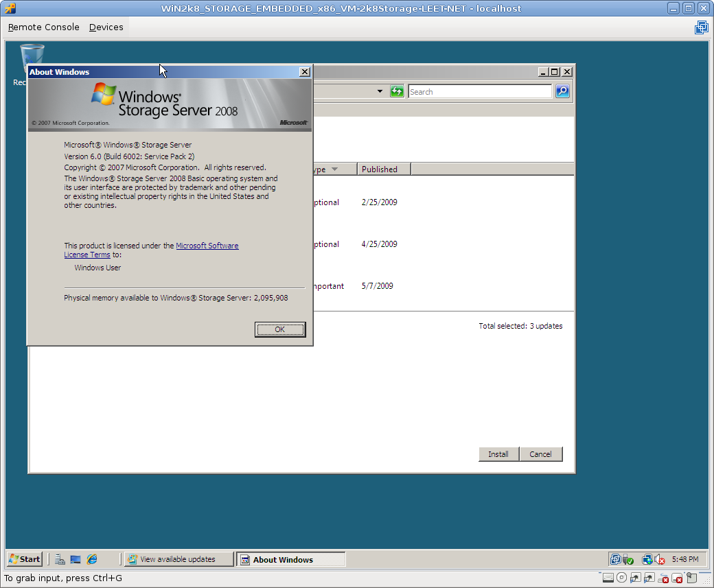Expand the address bar dropdown arrow
Screen dimensions: 714x588
click(380, 92)
